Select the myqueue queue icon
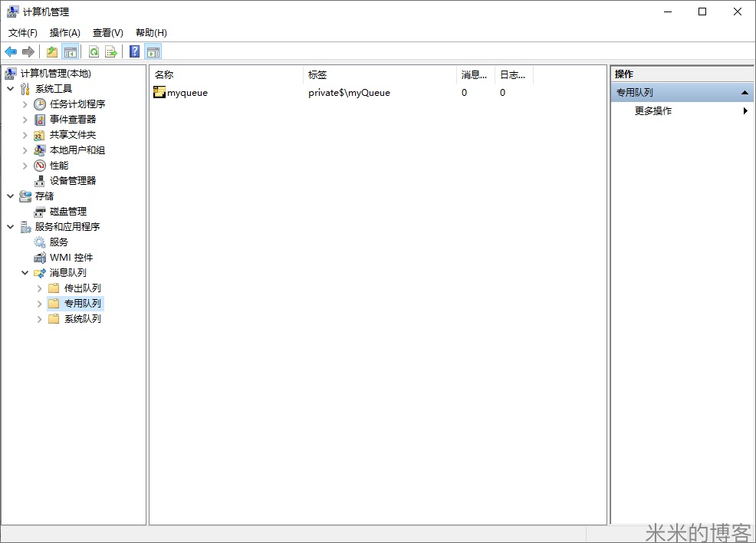Viewport: 756px width, 543px height. click(159, 93)
